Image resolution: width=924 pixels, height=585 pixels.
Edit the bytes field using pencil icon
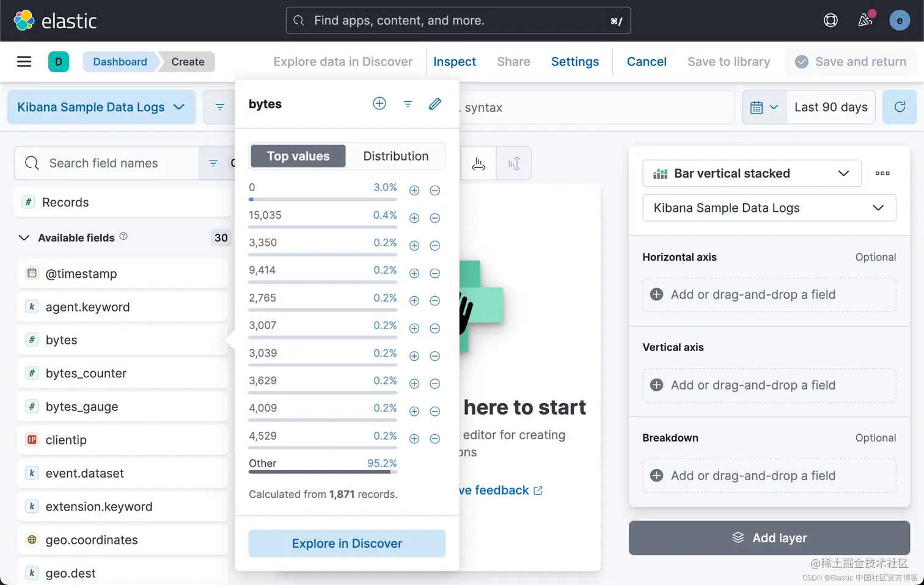coord(435,104)
